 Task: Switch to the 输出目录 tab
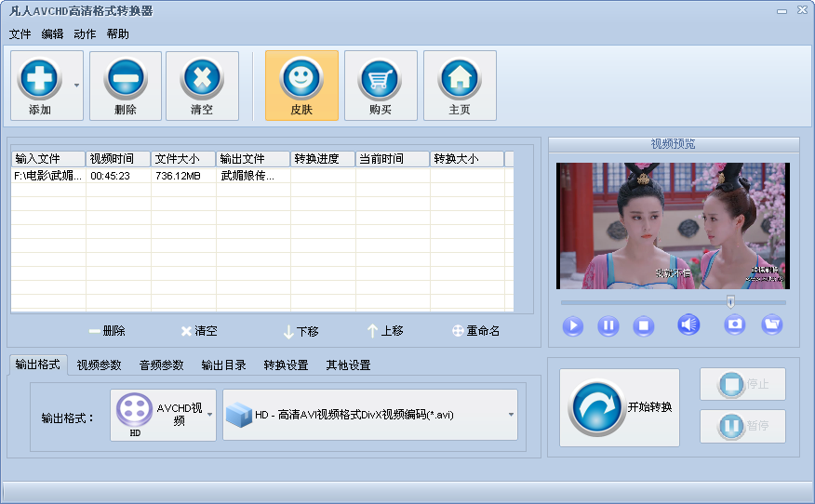coord(223,365)
